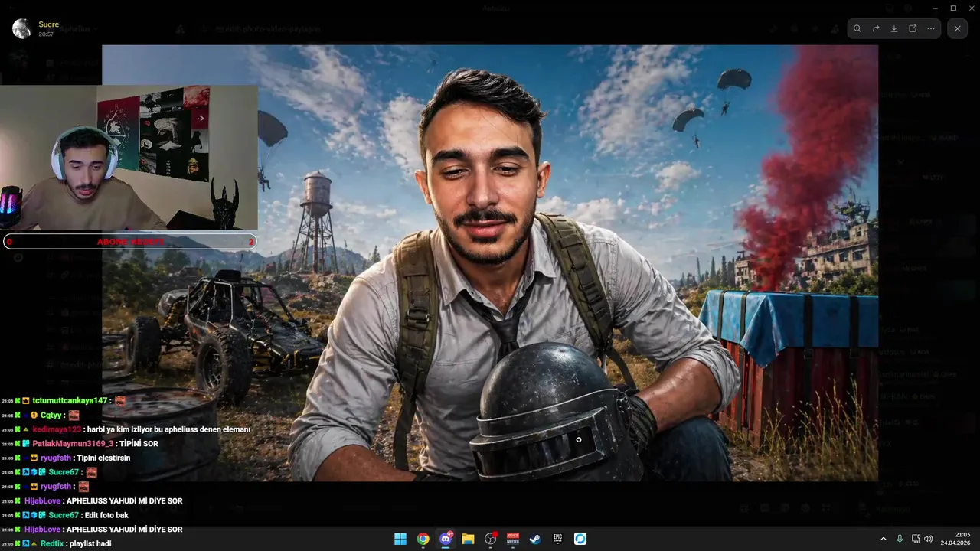Click the chat message "TİPİNİ SOR"
The width and height of the screenshot is (980, 551).
point(139,444)
